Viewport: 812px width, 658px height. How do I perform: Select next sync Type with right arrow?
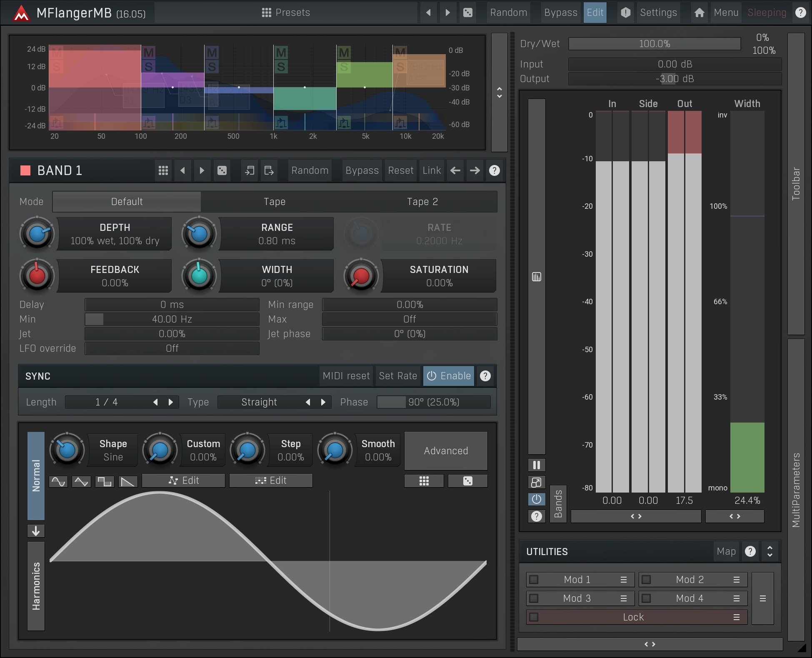pos(323,402)
